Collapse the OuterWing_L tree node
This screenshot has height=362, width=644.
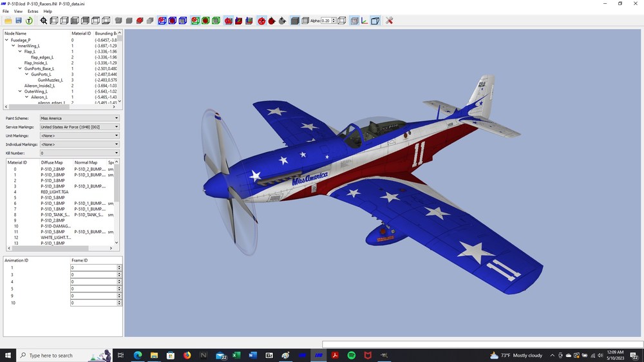point(20,91)
